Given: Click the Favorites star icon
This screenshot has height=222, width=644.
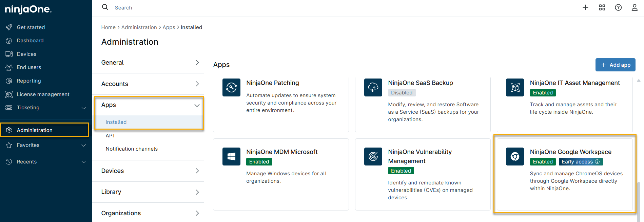Looking at the screenshot, I should point(9,145).
